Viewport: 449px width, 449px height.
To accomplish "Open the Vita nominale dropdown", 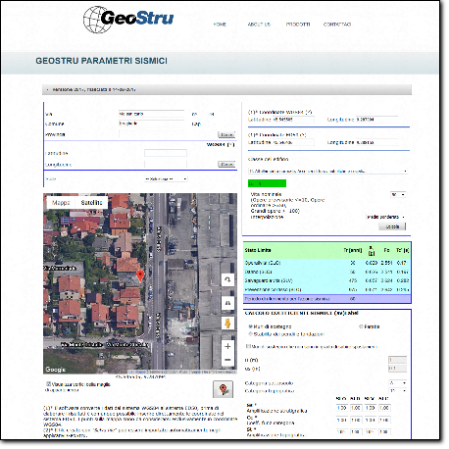I will [398, 194].
